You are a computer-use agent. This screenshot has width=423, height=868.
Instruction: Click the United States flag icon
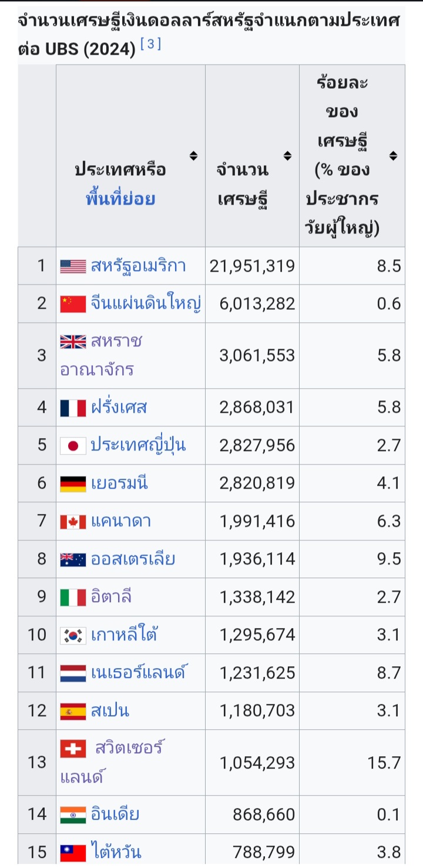click(x=73, y=266)
